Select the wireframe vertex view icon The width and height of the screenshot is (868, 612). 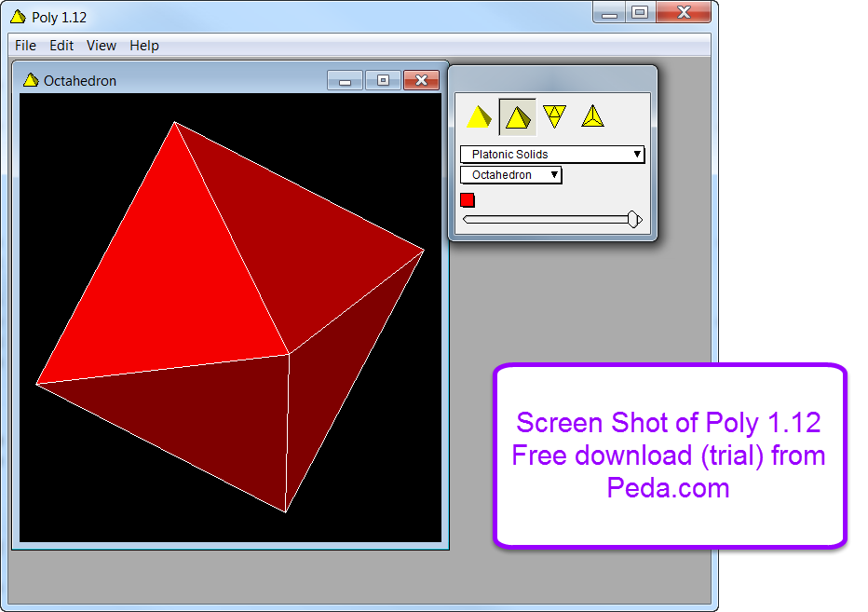(x=592, y=116)
